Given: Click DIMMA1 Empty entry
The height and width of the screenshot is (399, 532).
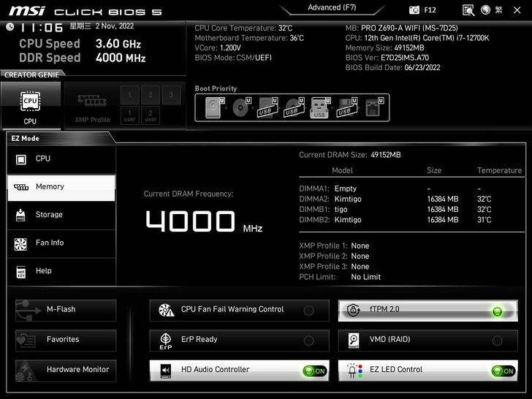Looking at the screenshot, I should tap(346, 189).
